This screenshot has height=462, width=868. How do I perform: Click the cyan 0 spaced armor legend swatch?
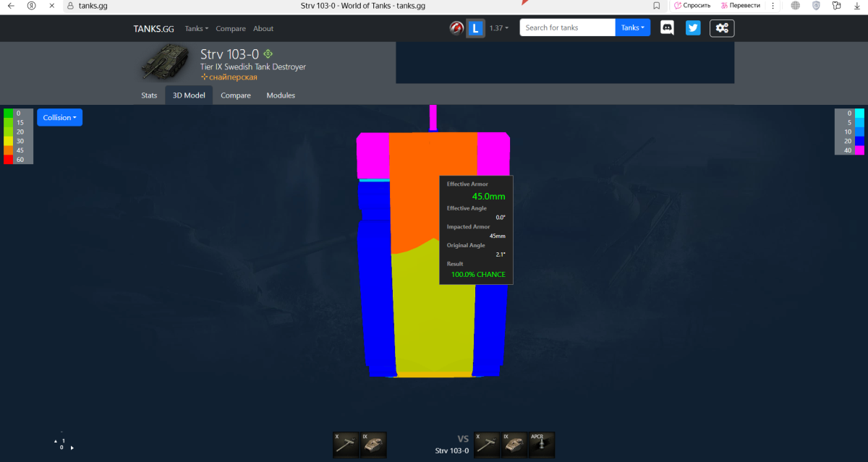pos(859,114)
